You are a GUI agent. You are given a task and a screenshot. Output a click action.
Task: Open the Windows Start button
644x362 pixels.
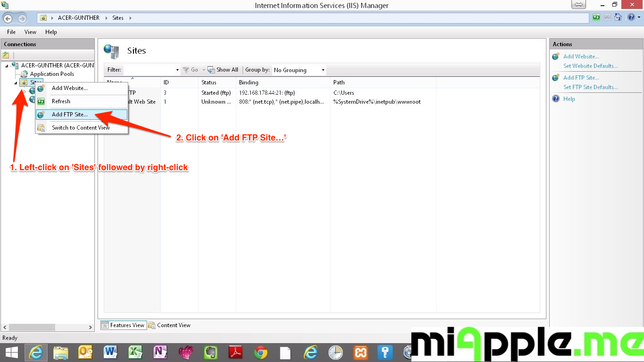pyautogui.click(x=11, y=353)
